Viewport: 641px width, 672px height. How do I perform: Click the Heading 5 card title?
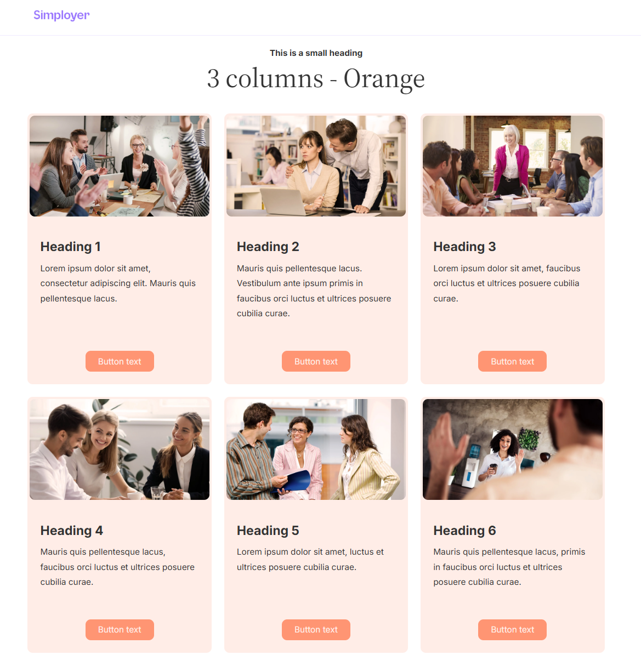pos(268,531)
